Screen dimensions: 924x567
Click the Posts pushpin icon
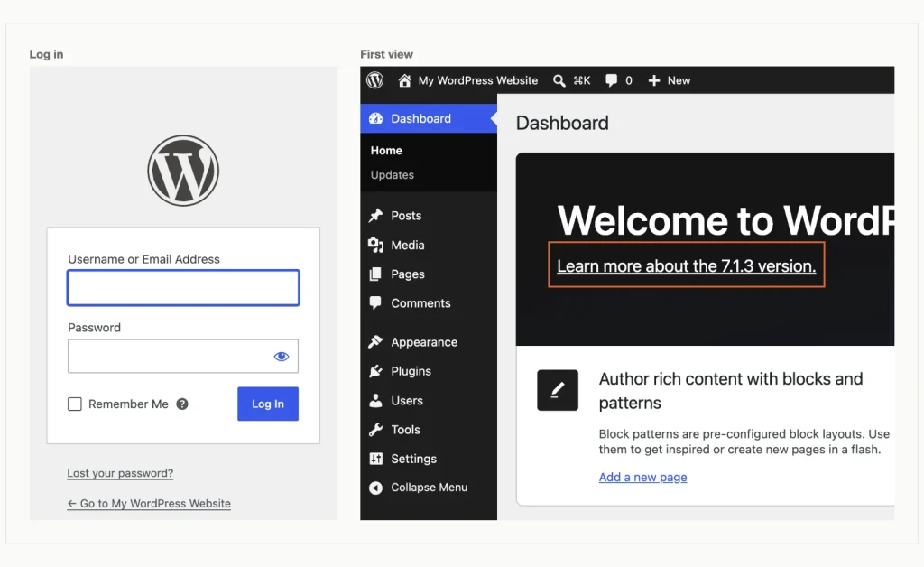pos(376,216)
